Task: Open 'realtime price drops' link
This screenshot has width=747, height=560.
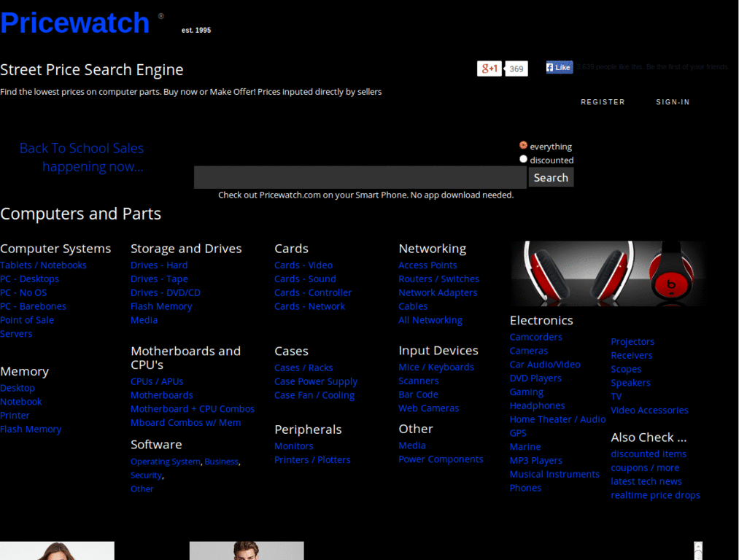Action: pyautogui.click(x=656, y=495)
